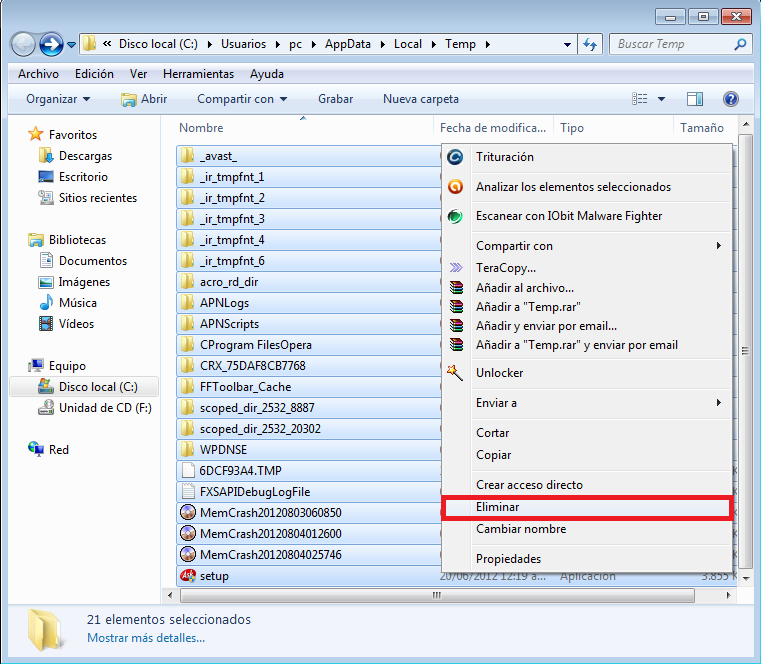Toggle the preview pane icon in toolbar
Screen dimensions: 761x664
(696, 99)
